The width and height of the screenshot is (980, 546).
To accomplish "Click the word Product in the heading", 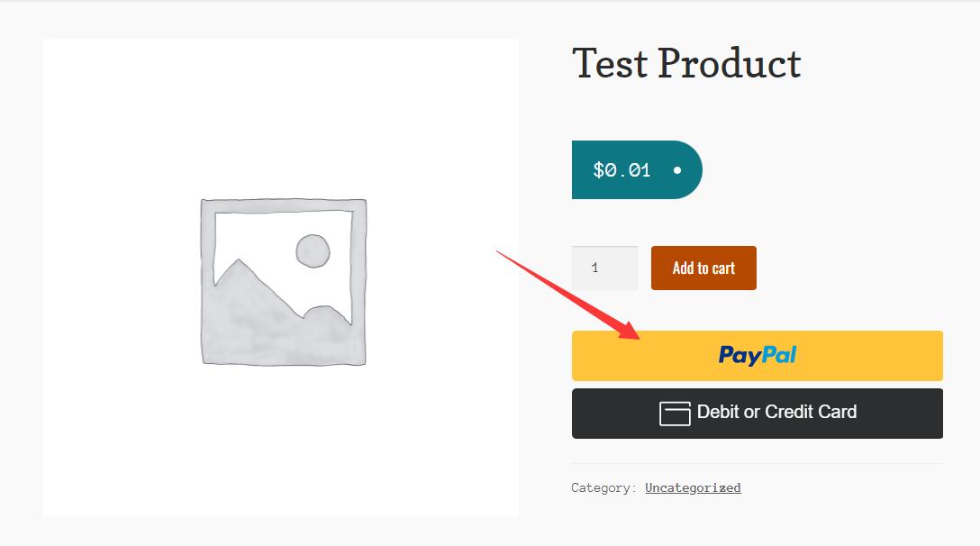I will pyautogui.click(x=730, y=64).
